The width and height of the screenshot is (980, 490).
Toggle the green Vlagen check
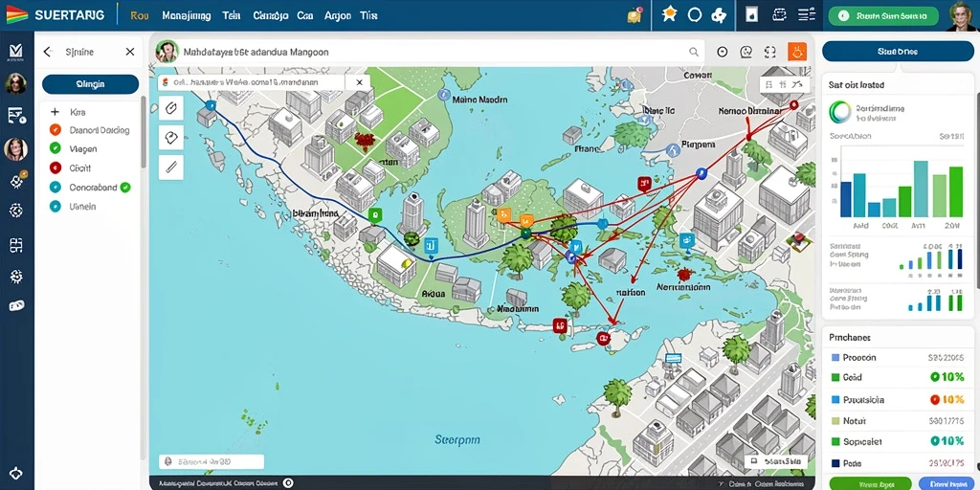click(x=55, y=148)
